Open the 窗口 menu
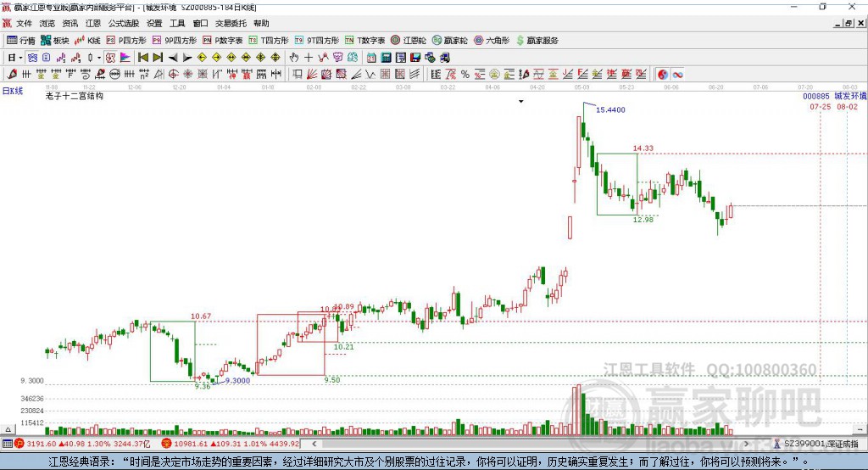Screen dimensions: 868x470 click(x=200, y=23)
